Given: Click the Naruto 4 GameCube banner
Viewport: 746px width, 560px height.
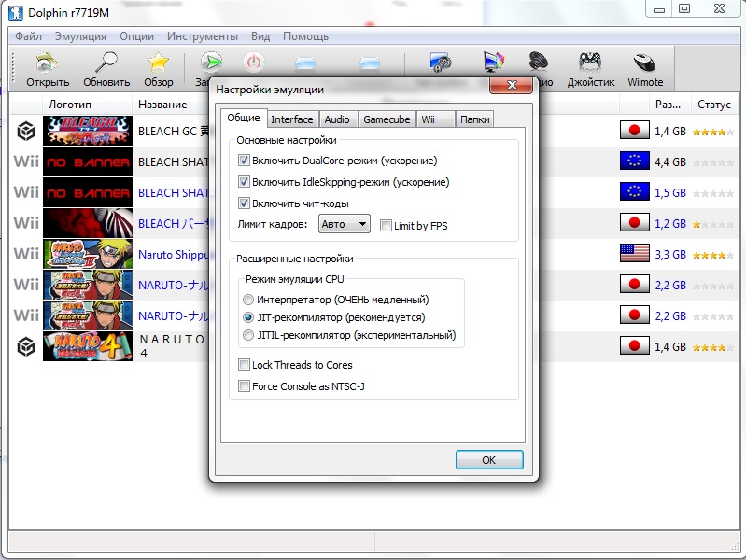Looking at the screenshot, I should click(88, 346).
